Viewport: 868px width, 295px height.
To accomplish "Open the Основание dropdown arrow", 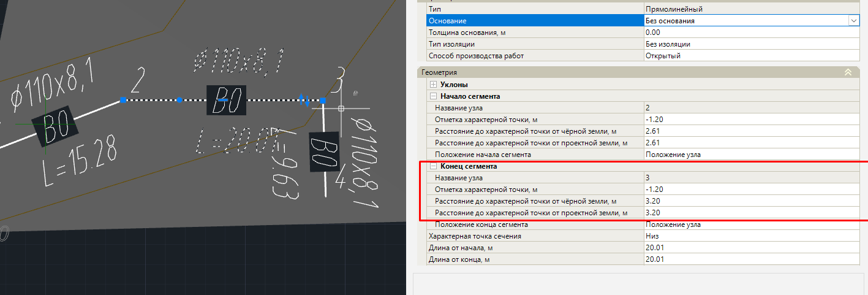I will 853,21.
